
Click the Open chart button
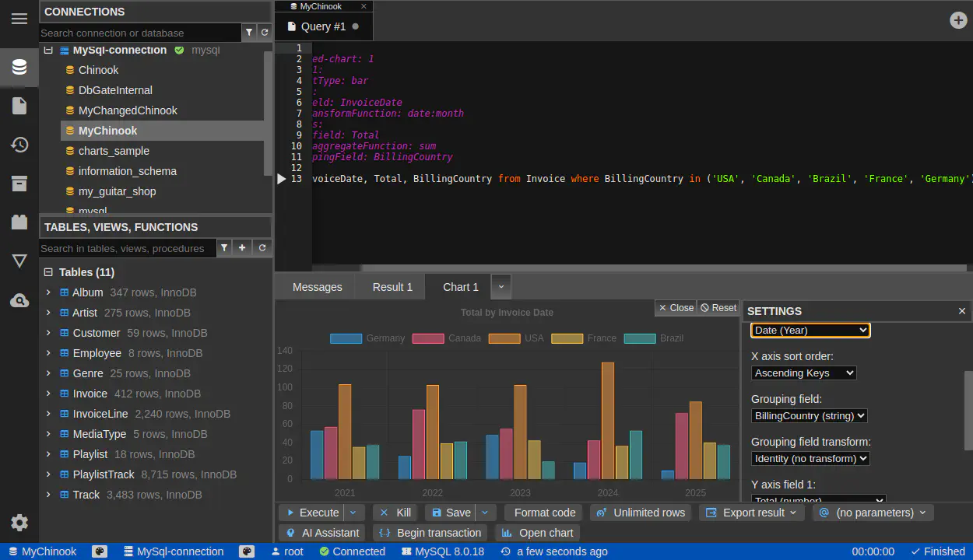click(x=538, y=533)
